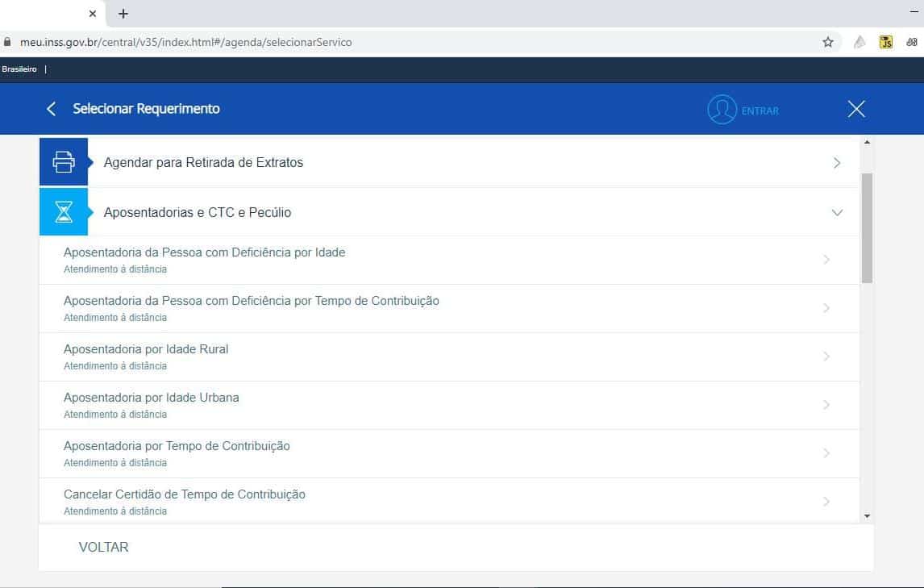
Task: Click the printer icon for Retirada de Extratos
Action: pos(64,162)
